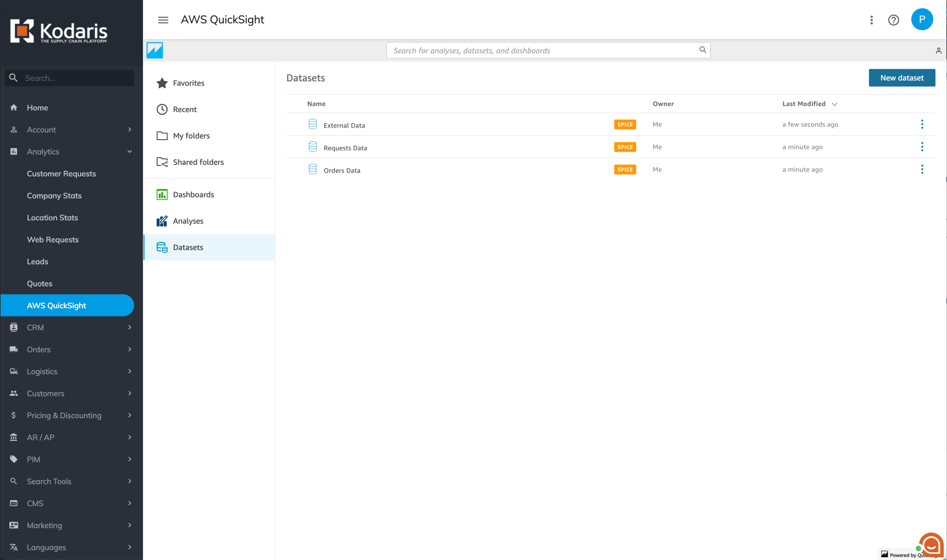Click the Logistics forklift icon
Viewport: 947px width, 560px height.
click(14, 372)
